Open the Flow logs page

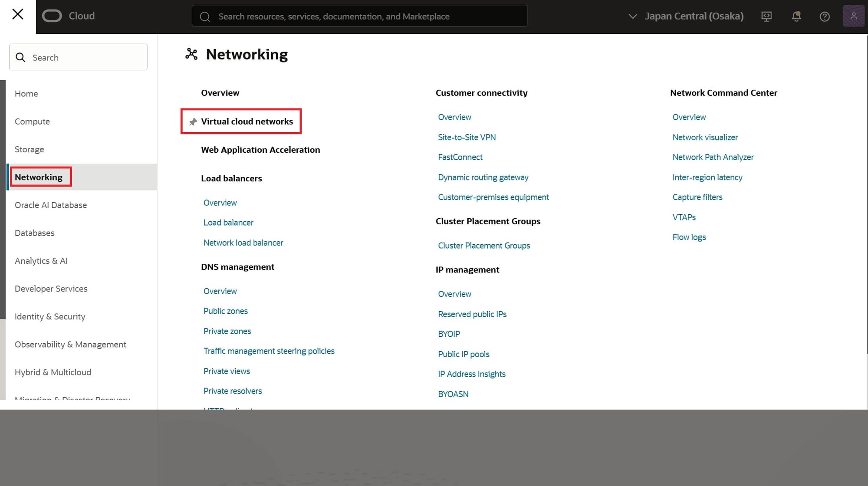689,237
